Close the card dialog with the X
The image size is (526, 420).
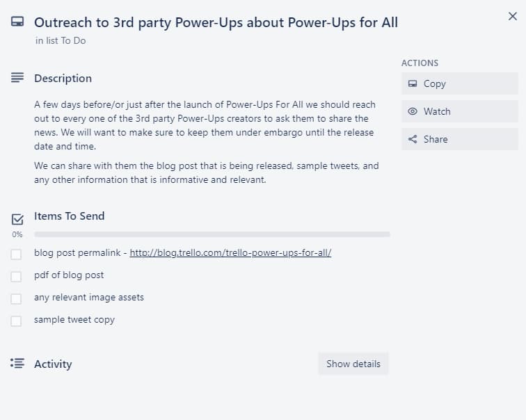click(x=512, y=16)
